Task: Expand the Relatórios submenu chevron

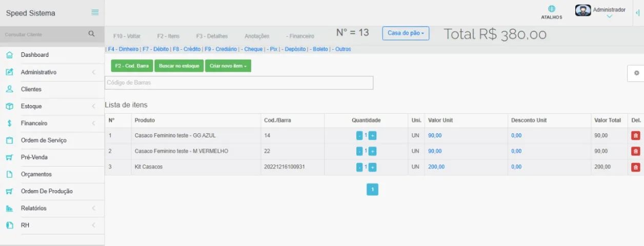Action: pos(93,208)
